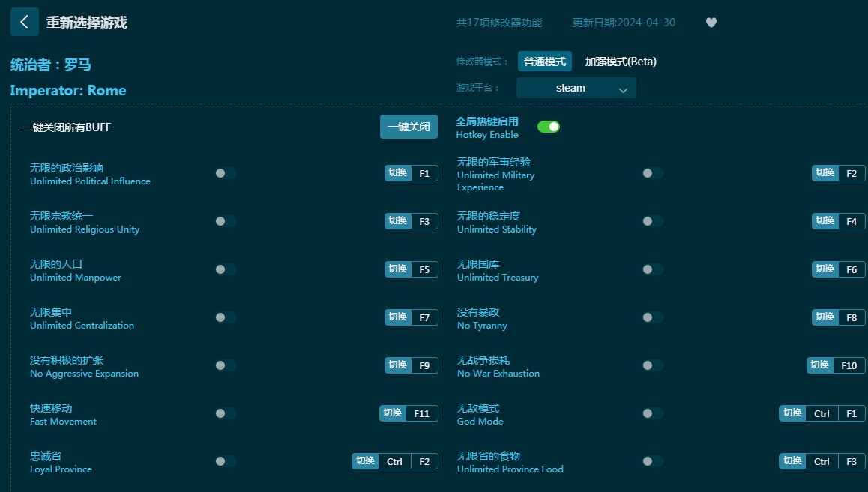The height and width of the screenshot is (492, 868).
Task: Click 切换 button for God Mode
Action: (x=792, y=413)
